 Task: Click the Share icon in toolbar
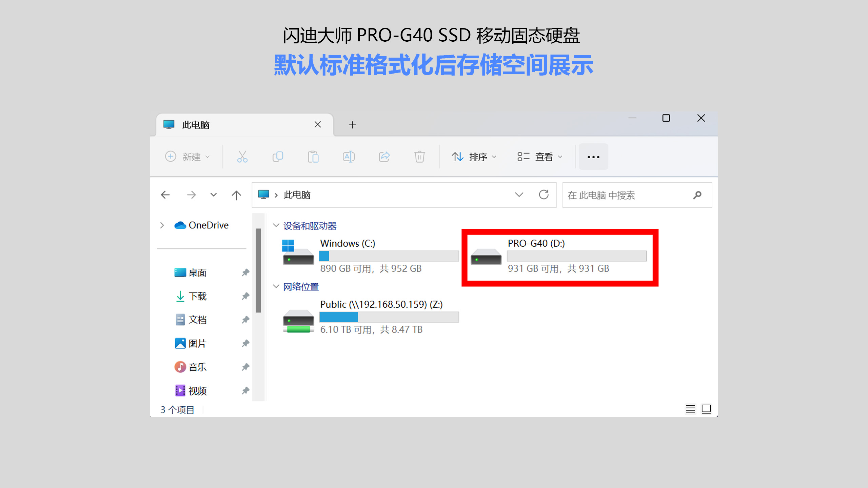point(384,157)
